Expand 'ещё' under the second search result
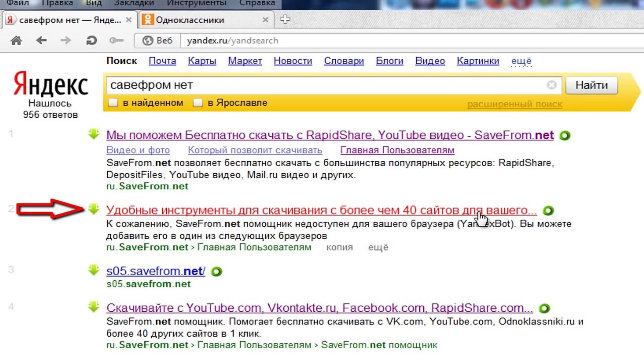The width and height of the screenshot is (644, 362). 378,247
